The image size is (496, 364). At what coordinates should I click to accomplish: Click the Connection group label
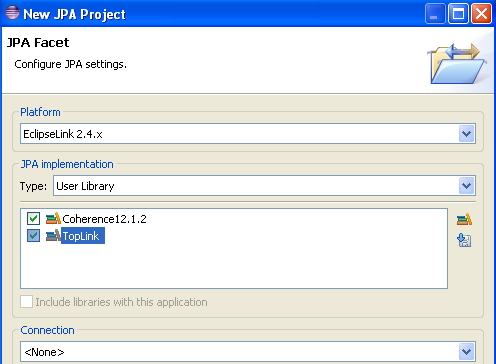tap(47, 330)
